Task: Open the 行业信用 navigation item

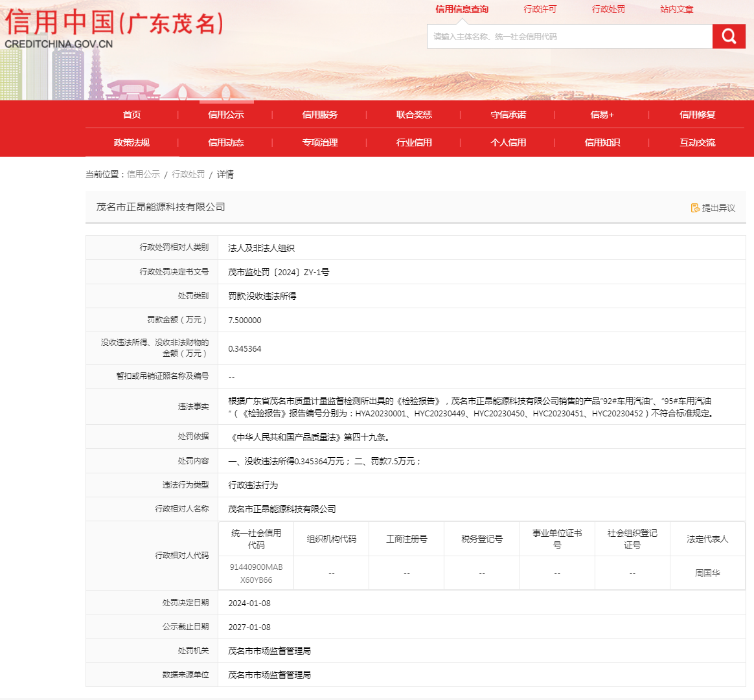Action: point(414,142)
